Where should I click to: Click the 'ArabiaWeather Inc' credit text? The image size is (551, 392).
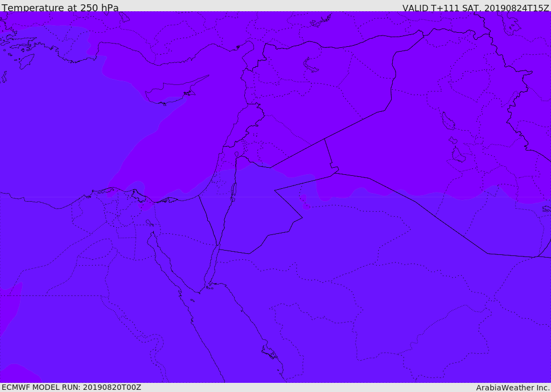click(512, 388)
